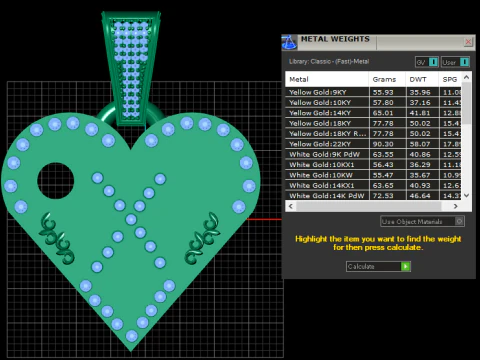Select the left scroll ornament on heart
The width and height of the screenshot is (480, 360).
[x=57, y=239]
